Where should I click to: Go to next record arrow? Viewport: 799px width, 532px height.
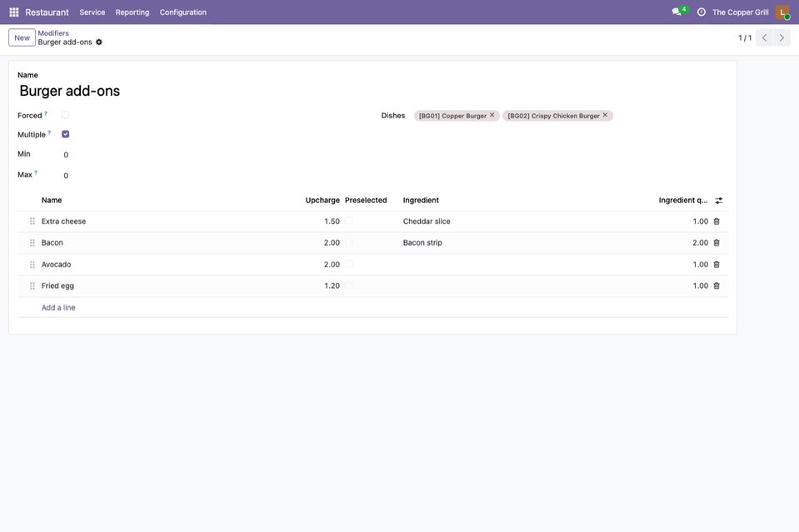782,37
